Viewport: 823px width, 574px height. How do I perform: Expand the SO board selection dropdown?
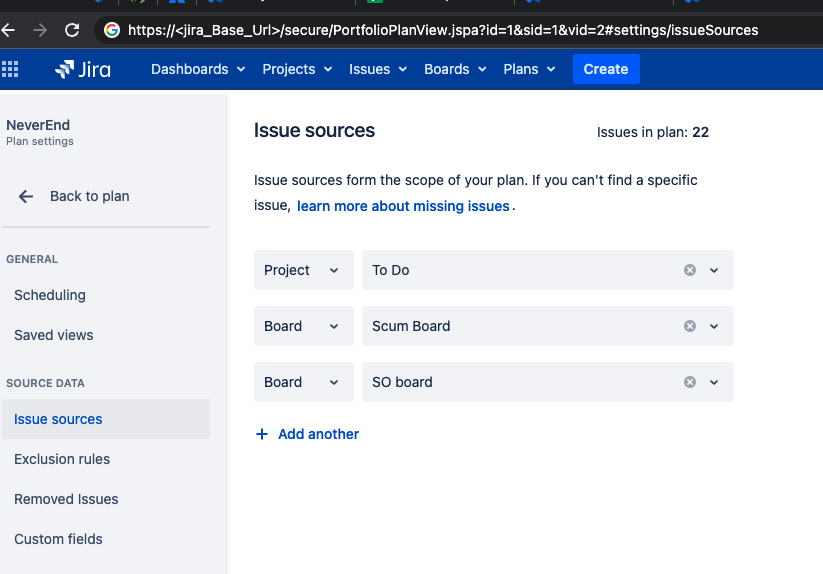[x=714, y=382]
